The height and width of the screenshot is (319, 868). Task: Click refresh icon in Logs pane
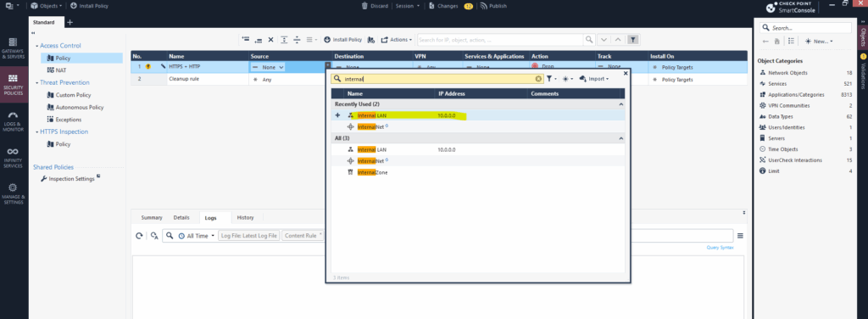[x=140, y=236]
